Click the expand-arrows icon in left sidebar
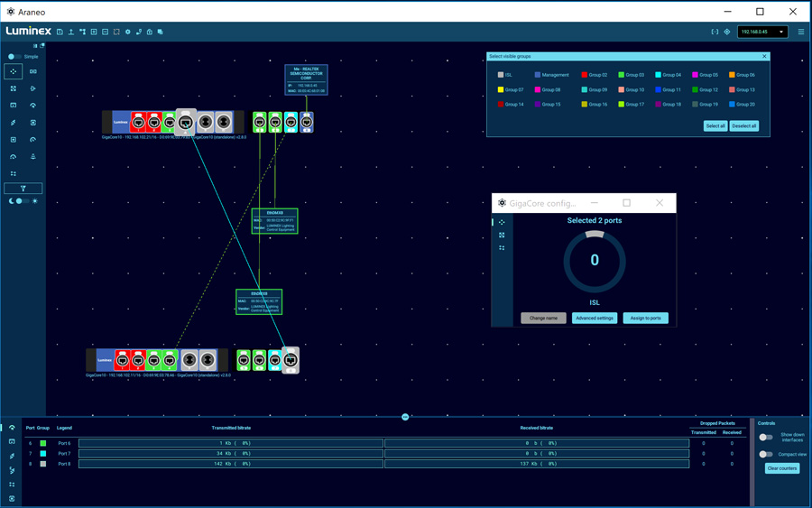Viewport: 812px width, 508px height. tap(14, 88)
